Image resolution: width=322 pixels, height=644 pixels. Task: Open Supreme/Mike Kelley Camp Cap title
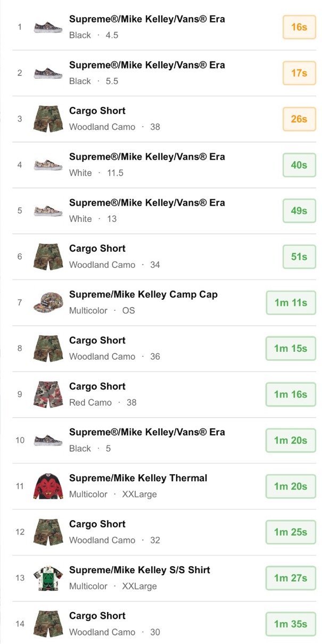click(143, 294)
